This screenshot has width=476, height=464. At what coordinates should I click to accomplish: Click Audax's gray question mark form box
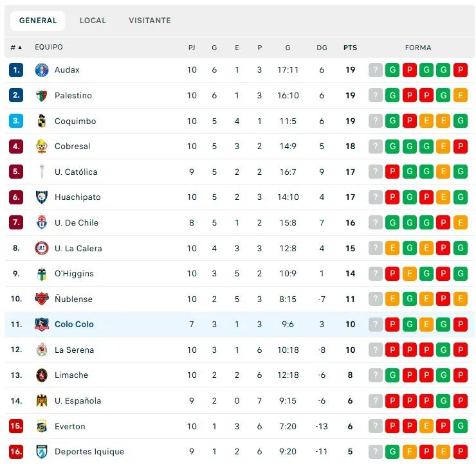click(x=376, y=70)
